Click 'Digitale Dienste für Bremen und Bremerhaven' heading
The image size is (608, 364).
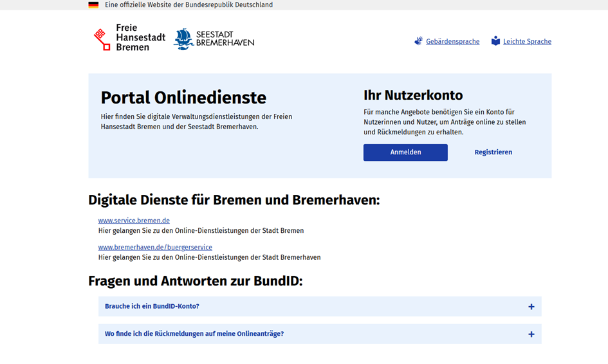coord(234,200)
